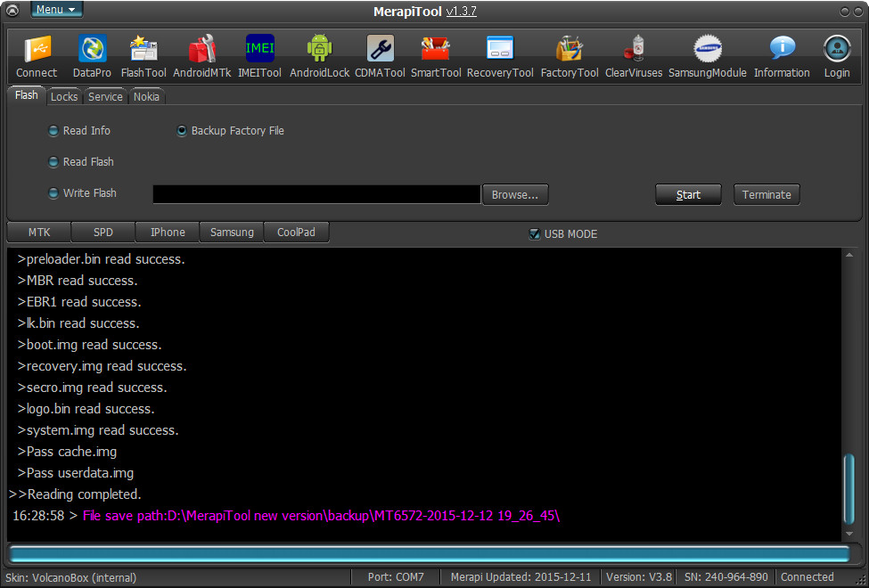Open the FactoryTool module
The height and width of the screenshot is (588, 869).
point(570,49)
